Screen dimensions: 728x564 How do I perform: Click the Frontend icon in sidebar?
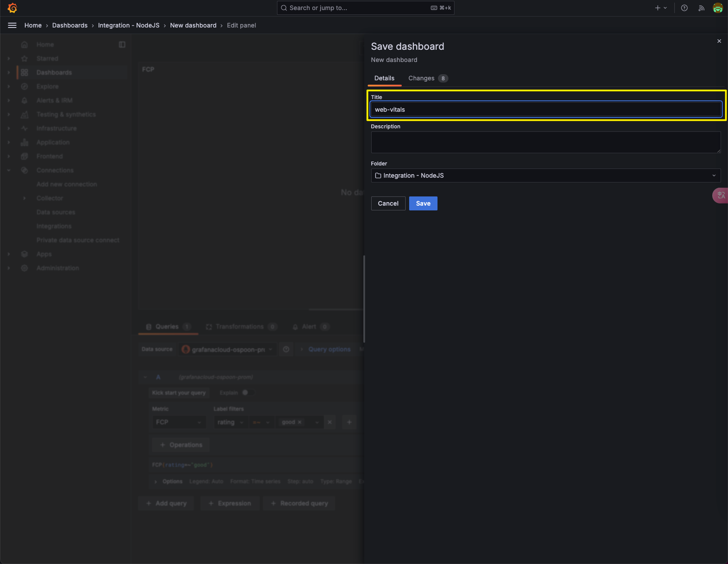[24, 156]
